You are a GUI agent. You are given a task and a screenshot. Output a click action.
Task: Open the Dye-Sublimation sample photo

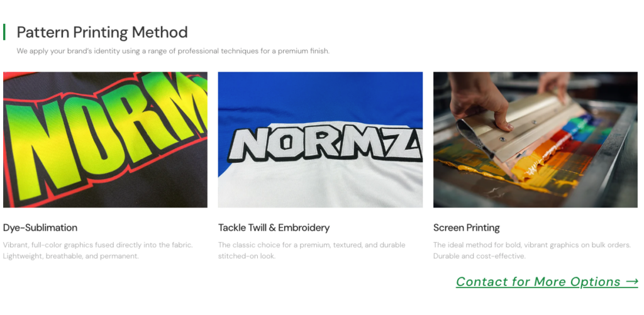[x=105, y=140]
